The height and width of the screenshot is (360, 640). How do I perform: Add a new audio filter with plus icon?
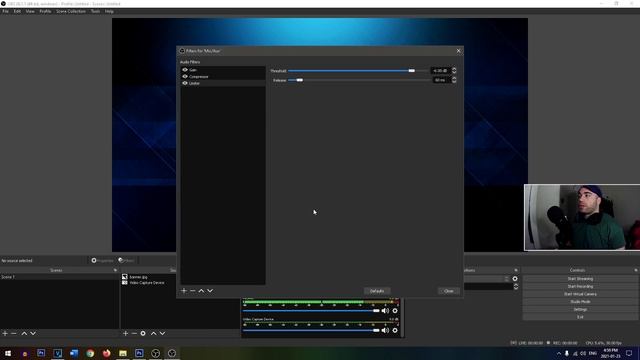coord(184,291)
